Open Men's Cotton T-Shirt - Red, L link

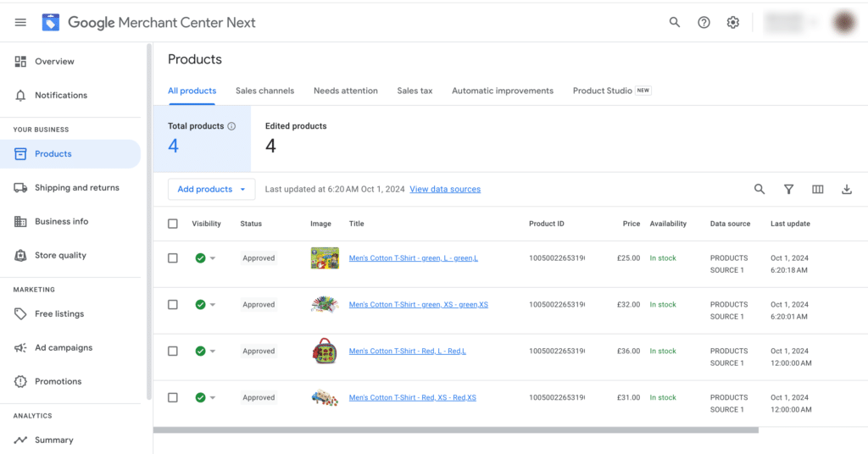tap(408, 352)
